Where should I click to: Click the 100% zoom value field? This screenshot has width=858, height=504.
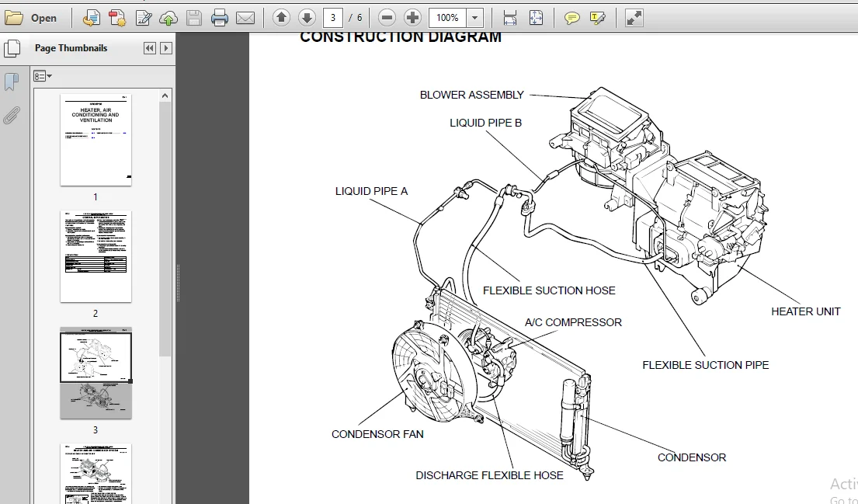point(447,18)
